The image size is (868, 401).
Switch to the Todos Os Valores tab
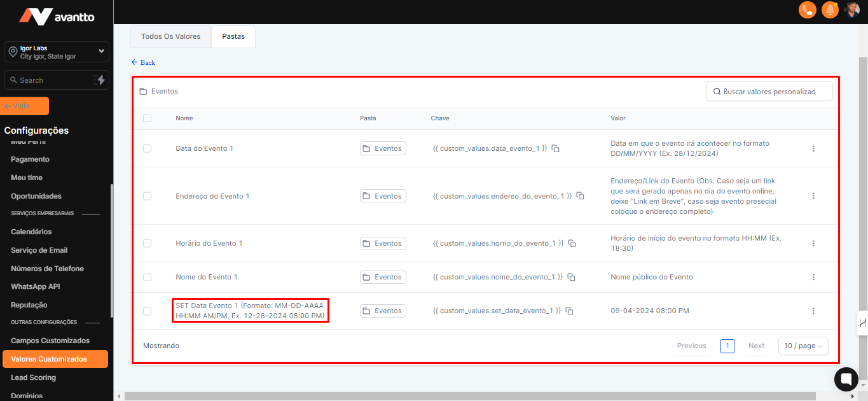(170, 36)
